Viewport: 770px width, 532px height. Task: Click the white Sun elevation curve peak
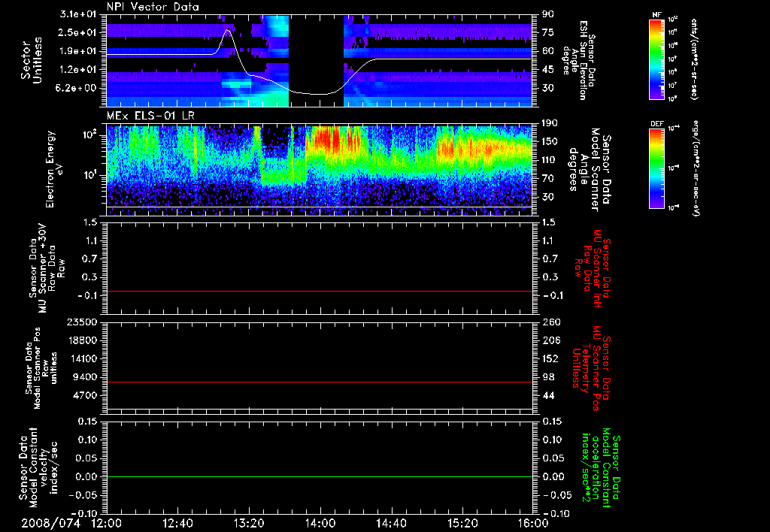pyautogui.click(x=228, y=30)
